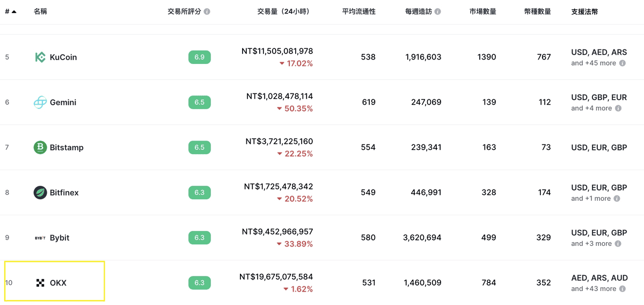The width and height of the screenshot is (644, 305).
Task: Click the 17.02% decrease for KuCoin
Action: (296, 63)
